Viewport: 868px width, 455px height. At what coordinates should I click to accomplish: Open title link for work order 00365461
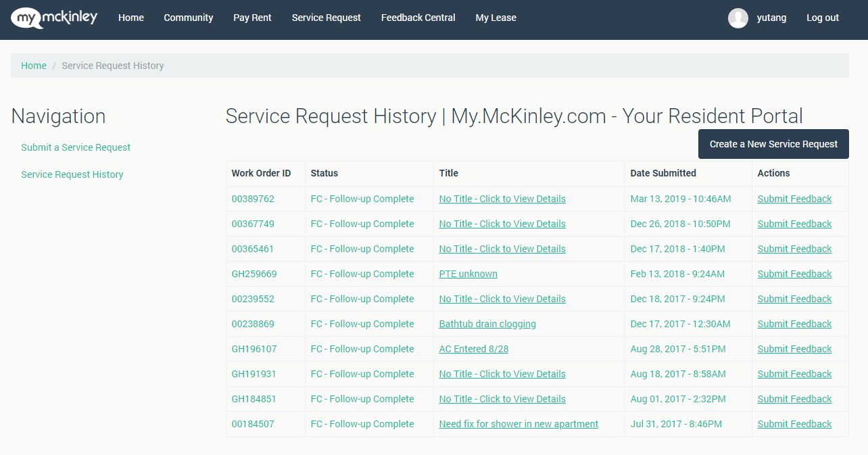tap(502, 249)
